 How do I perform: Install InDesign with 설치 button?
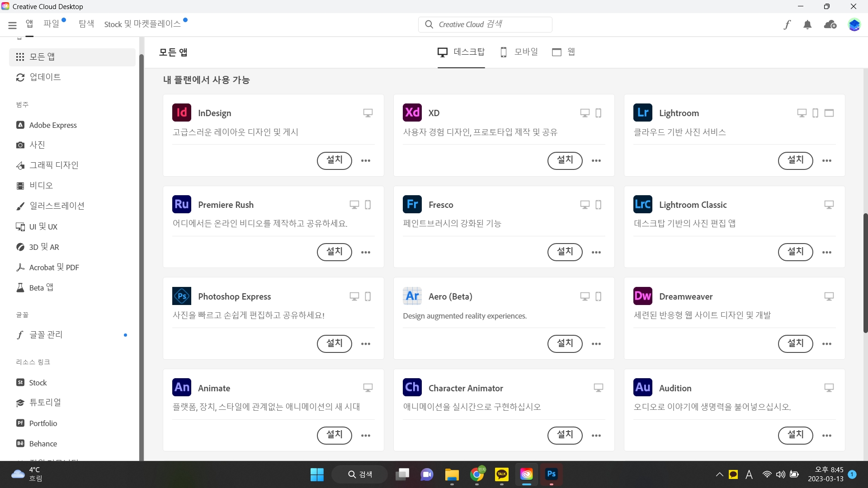(335, 160)
